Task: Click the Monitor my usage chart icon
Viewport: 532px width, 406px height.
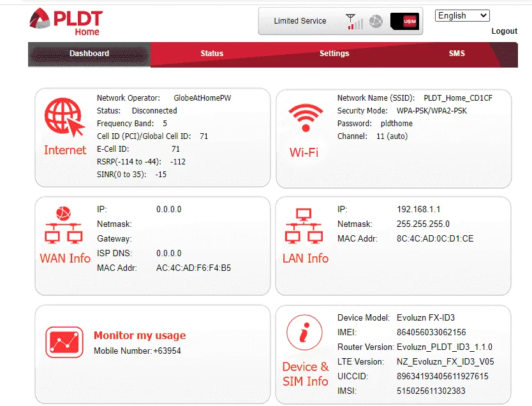Action: coord(64,342)
